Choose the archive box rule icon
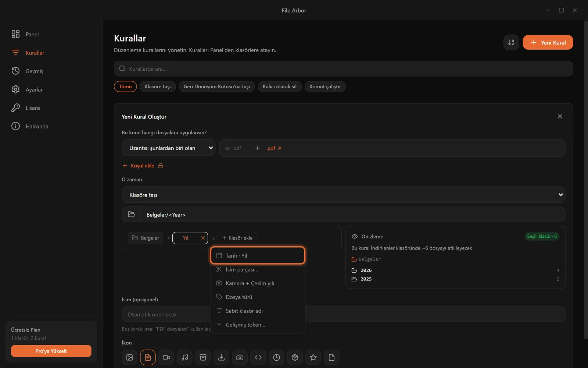The width and height of the screenshot is (588, 368). click(x=203, y=357)
